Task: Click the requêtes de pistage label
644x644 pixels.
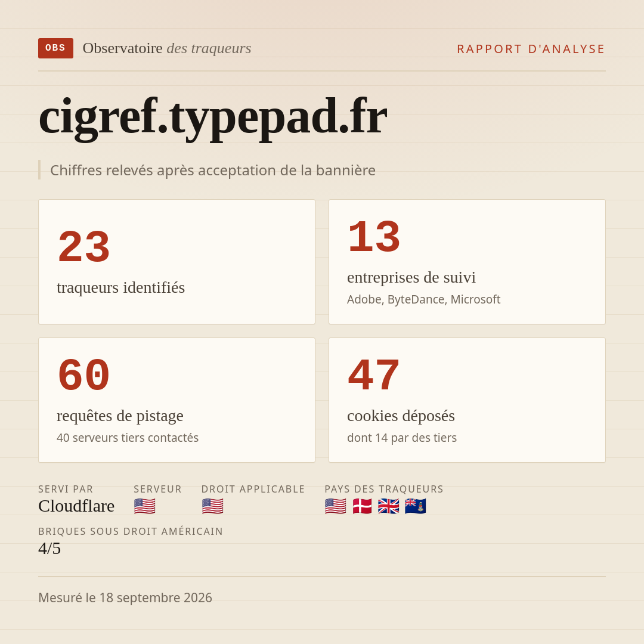Action: click(x=120, y=416)
